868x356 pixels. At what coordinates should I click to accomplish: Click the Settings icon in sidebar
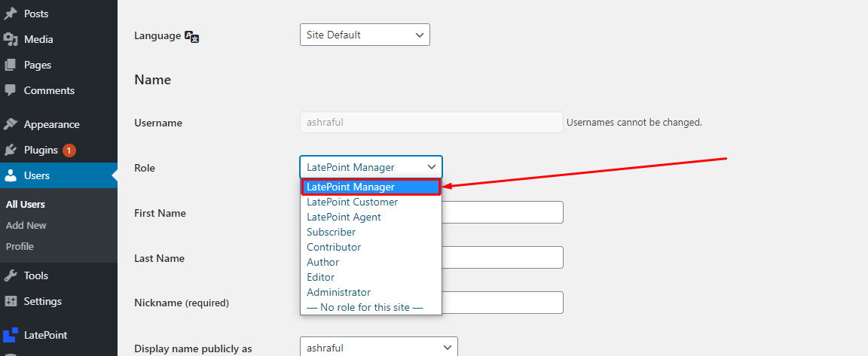point(11,301)
